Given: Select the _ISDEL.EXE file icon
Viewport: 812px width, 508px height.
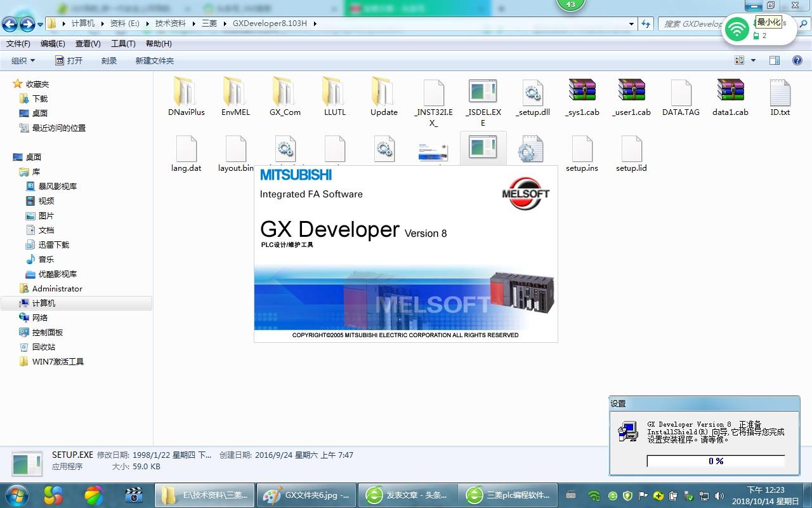Looking at the screenshot, I should pos(483,93).
